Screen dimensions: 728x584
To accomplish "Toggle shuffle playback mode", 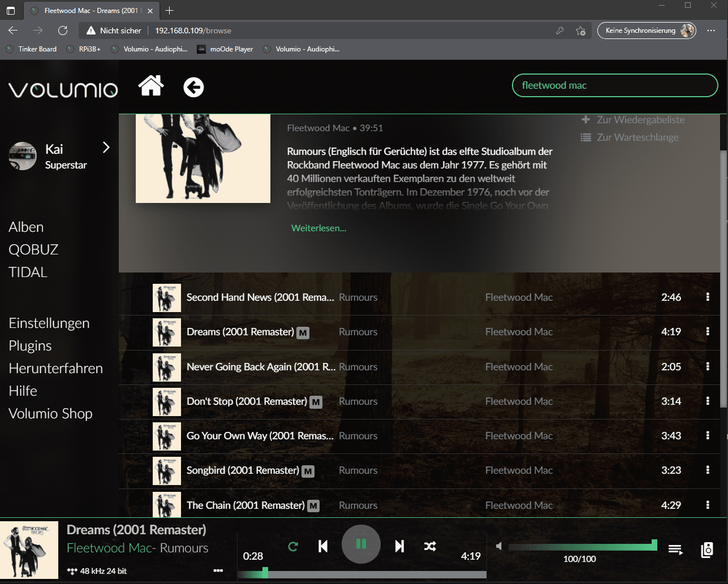I will [x=430, y=546].
